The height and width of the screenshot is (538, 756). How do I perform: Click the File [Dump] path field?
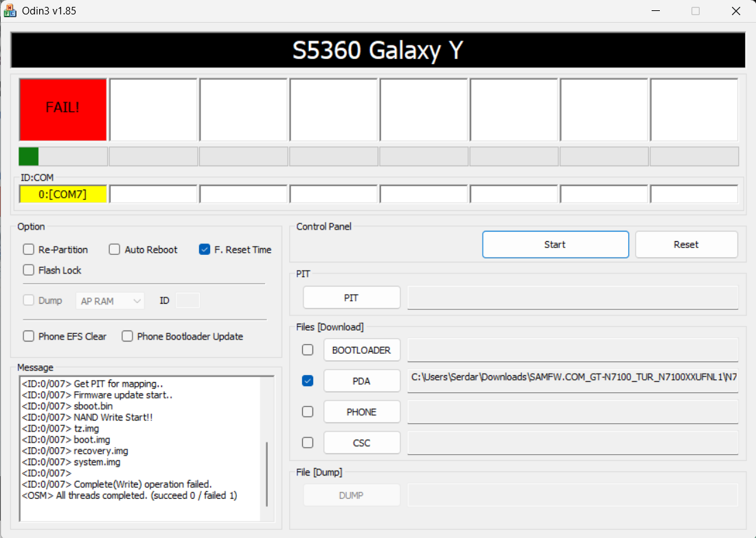573,495
